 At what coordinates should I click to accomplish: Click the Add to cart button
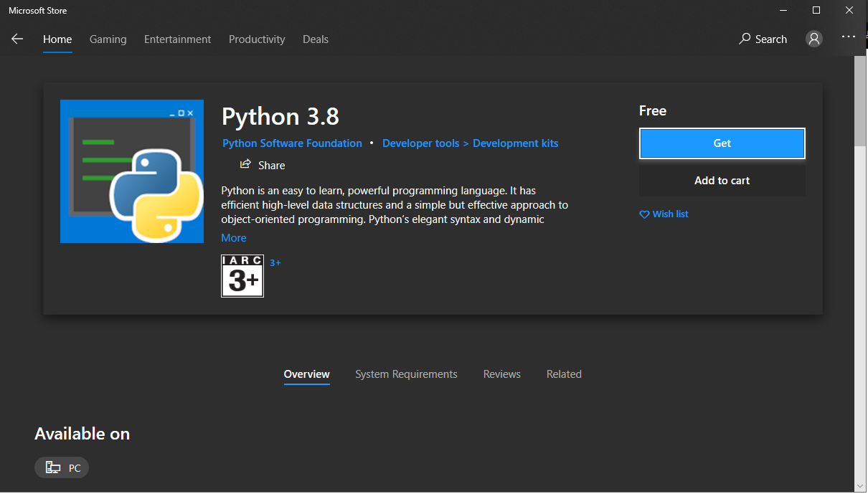click(x=722, y=181)
